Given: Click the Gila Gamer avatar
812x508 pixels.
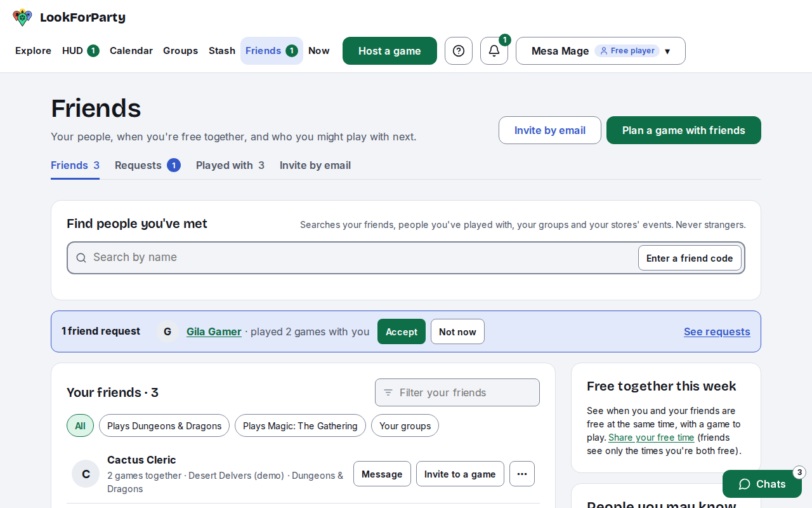Looking at the screenshot, I should pos(167,331).
